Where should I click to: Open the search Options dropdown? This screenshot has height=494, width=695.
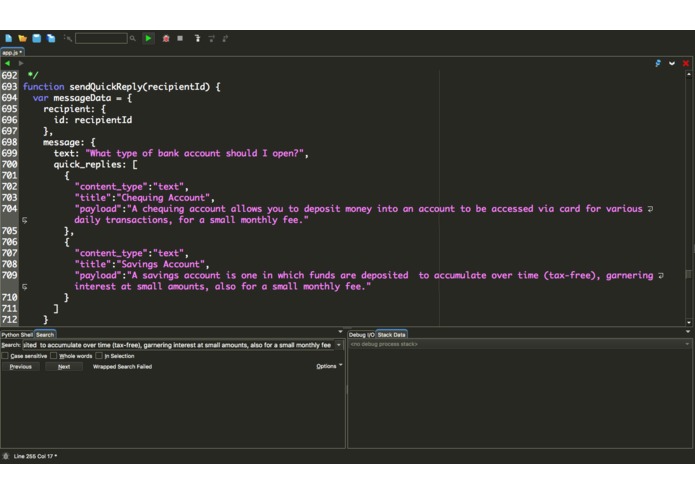pyautogui.click(x=329, y=366)
